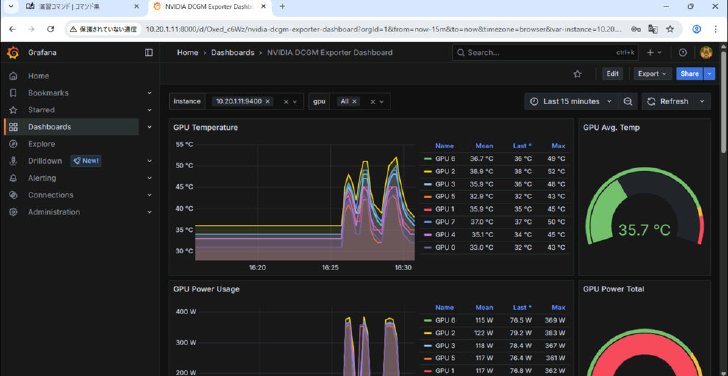
Task: Click the Edit dashboard button
Action: tap(612, 74)
